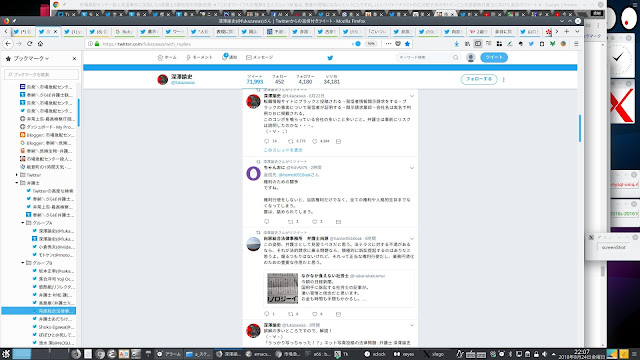Open a new tab with the plus button
640x360 pixels.
coord(567,31)
